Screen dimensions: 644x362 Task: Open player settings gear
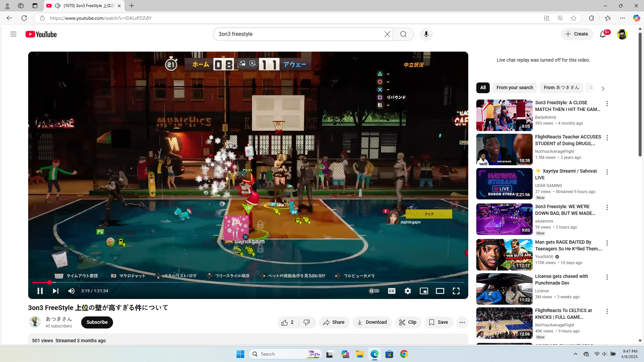[x=408, y=291]
